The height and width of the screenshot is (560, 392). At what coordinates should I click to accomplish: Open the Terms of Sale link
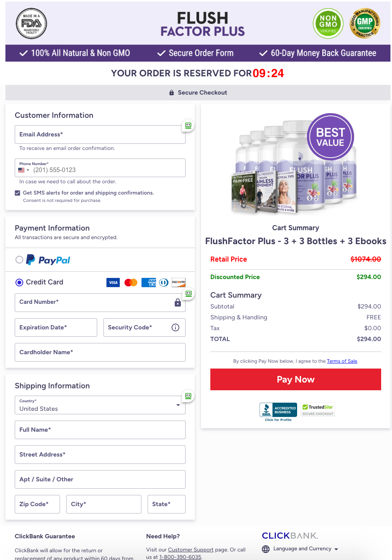point(342,361)
